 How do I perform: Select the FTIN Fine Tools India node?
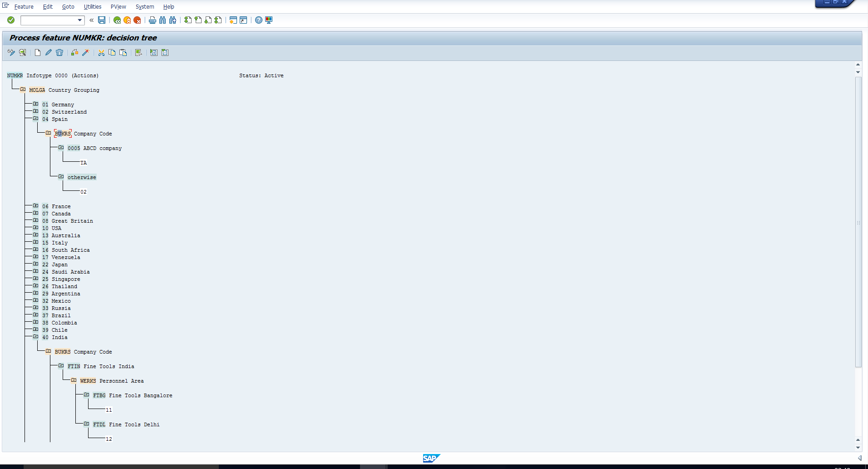point(101,366)
